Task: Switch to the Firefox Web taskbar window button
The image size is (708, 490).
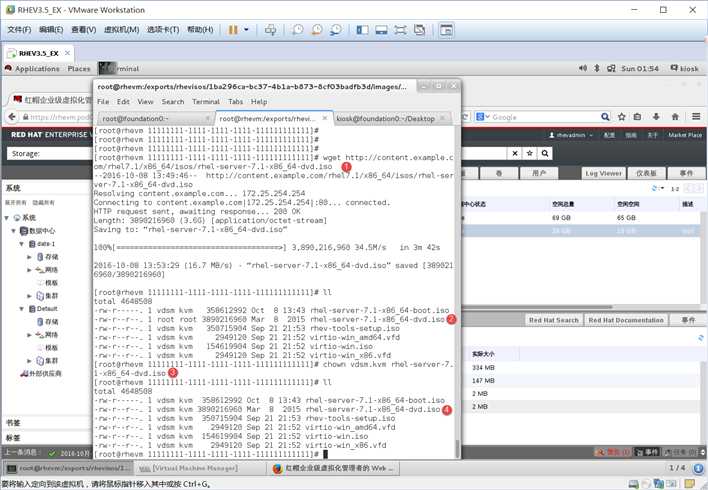Action: tap(335, 468)
